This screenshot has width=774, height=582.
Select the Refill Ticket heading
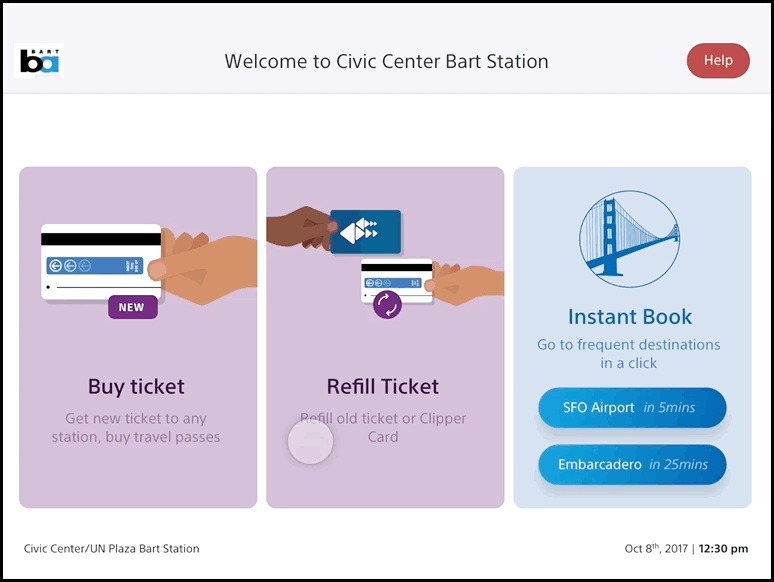pos(383,387)
